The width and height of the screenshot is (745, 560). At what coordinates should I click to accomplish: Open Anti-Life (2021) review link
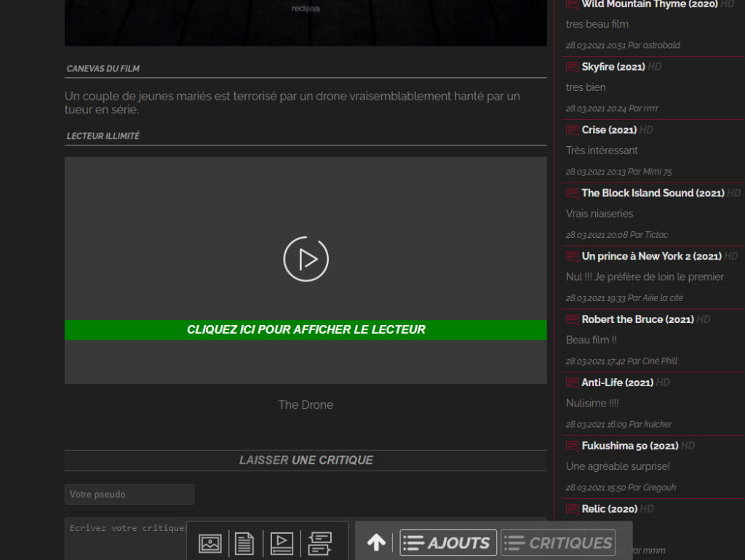coord(617,383)
